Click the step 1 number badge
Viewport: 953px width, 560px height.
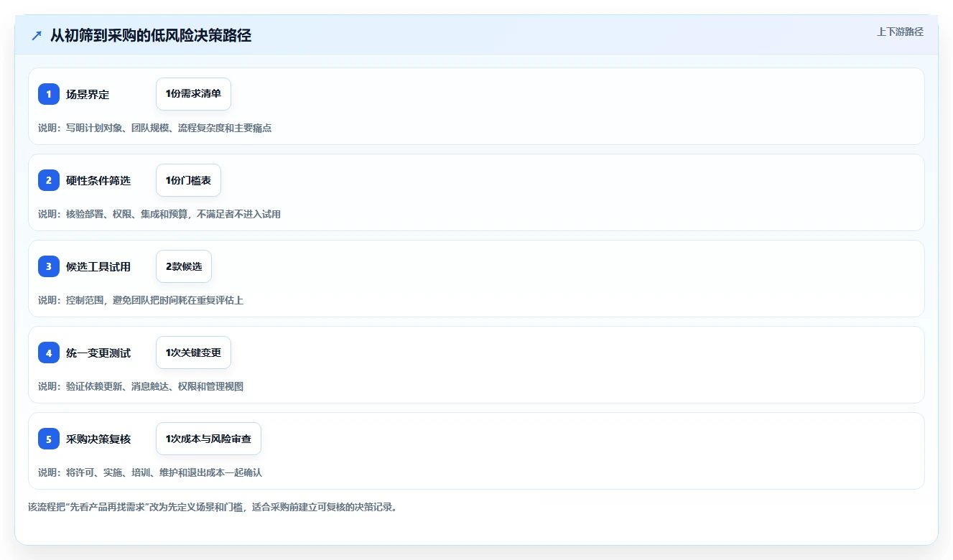(49, 94)
